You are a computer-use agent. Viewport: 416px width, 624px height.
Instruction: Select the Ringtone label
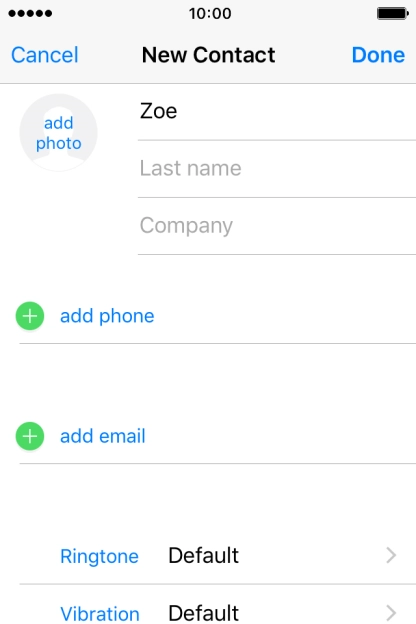click(x=100, y=556)
